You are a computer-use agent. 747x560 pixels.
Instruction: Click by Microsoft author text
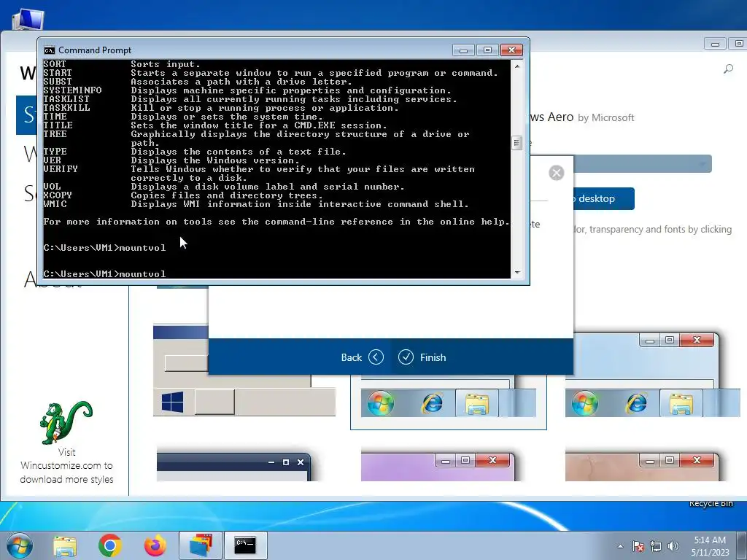[606, 117]
